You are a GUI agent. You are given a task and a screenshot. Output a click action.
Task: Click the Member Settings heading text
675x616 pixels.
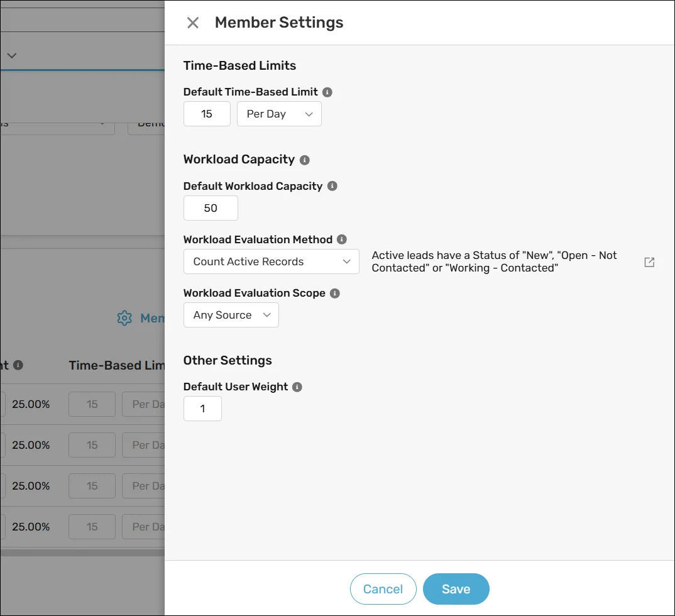[279, 23]
